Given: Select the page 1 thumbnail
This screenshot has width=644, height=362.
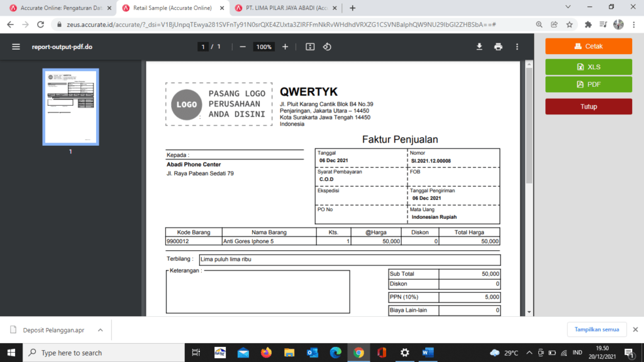Looking at the screenshot, I should (x=70, y=107).
